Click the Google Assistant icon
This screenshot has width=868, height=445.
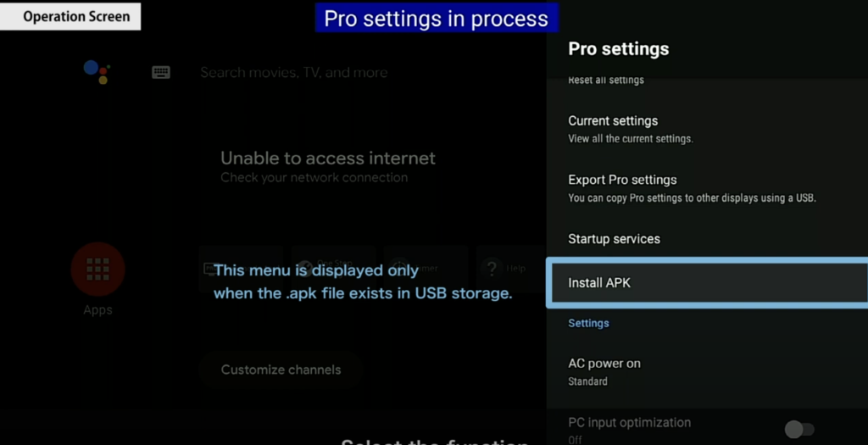[97, 72]
